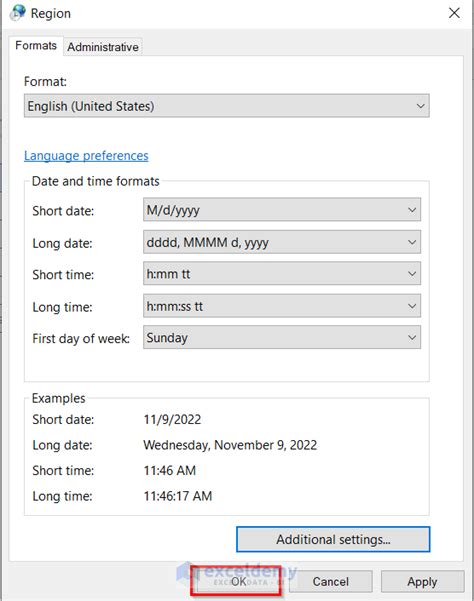Click the Region globe icon in title bar
474x601 pixels.
click(18, 13)
